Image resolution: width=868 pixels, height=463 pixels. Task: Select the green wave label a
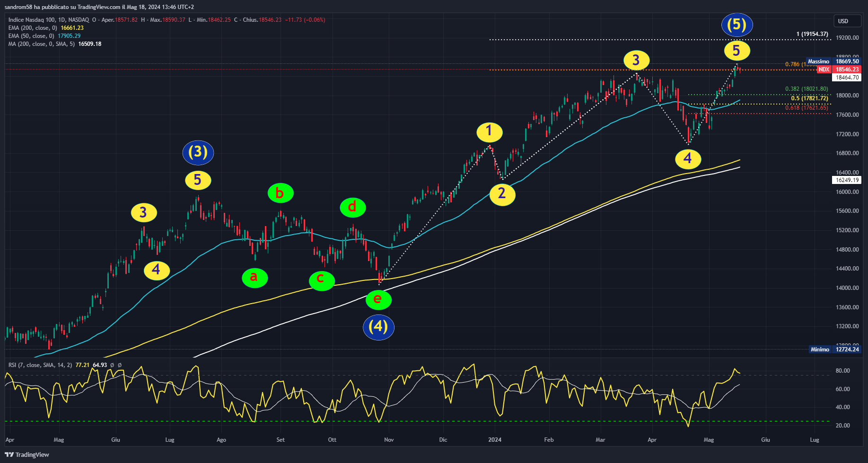point(254,277)
